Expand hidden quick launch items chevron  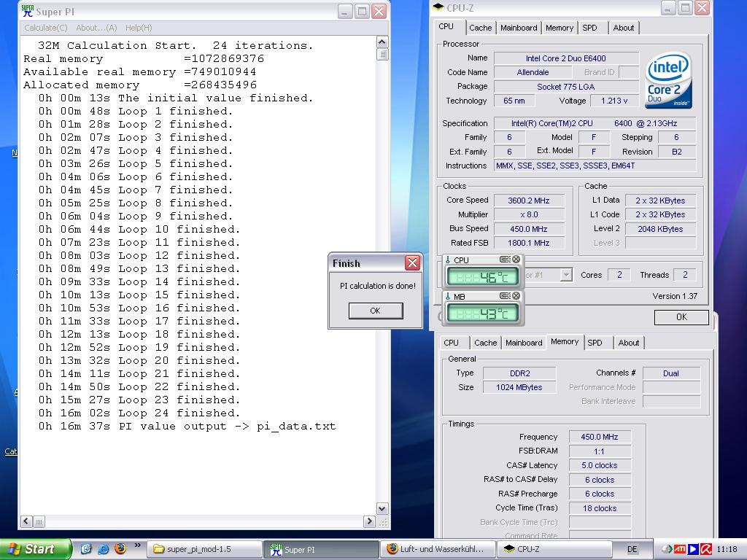138,545
